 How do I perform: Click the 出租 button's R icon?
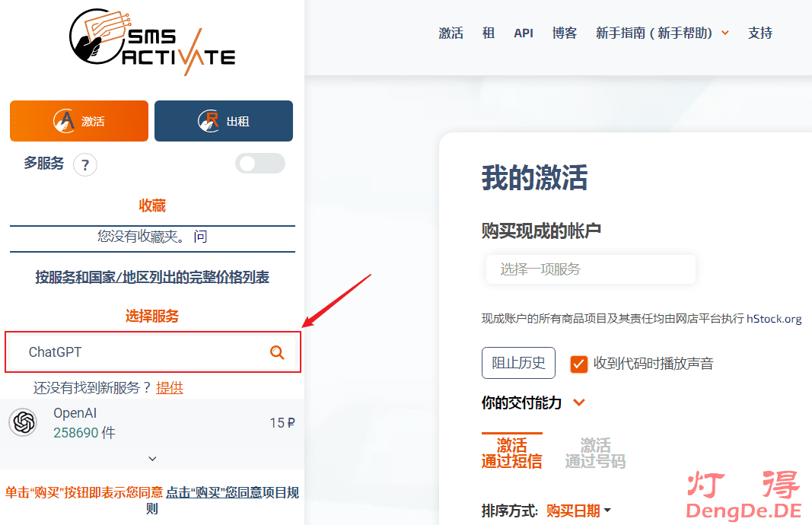[x=209, y=121]
